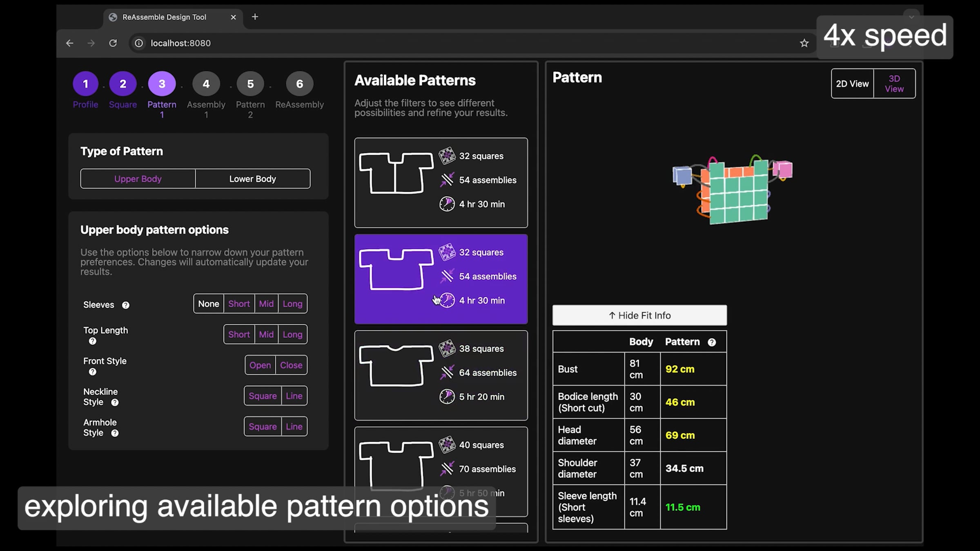980x551 pixels.
Task: Go to step 2 Square
Action: tap(123, 84)
